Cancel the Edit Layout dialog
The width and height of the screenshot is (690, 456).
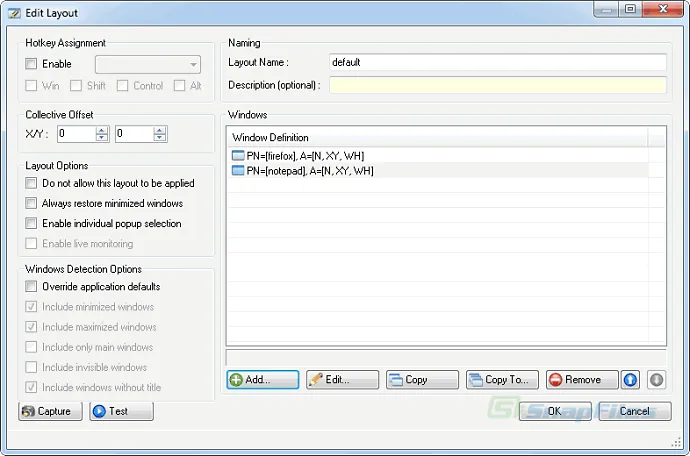click(x=635, y=411)
